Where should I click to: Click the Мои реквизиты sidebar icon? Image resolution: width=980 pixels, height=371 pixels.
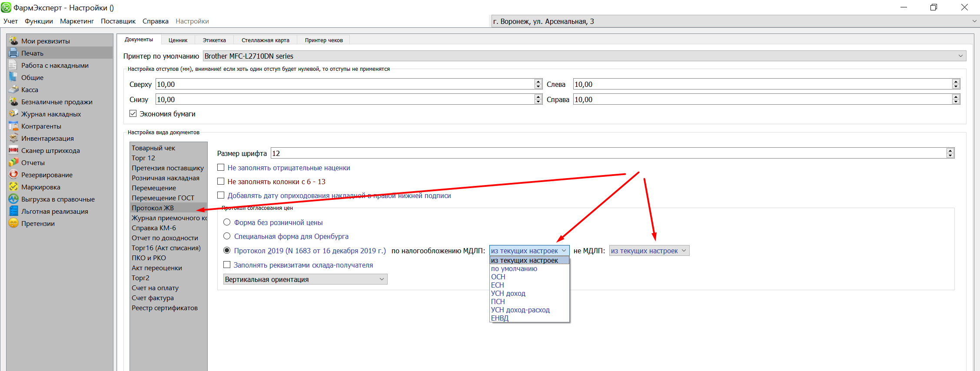(13, 41)
